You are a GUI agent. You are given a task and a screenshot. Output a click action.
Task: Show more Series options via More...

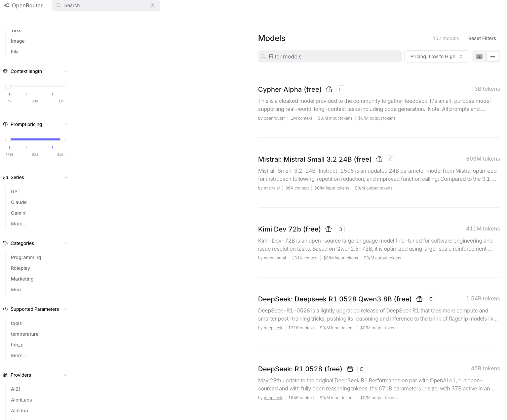[x=19, y=224]
